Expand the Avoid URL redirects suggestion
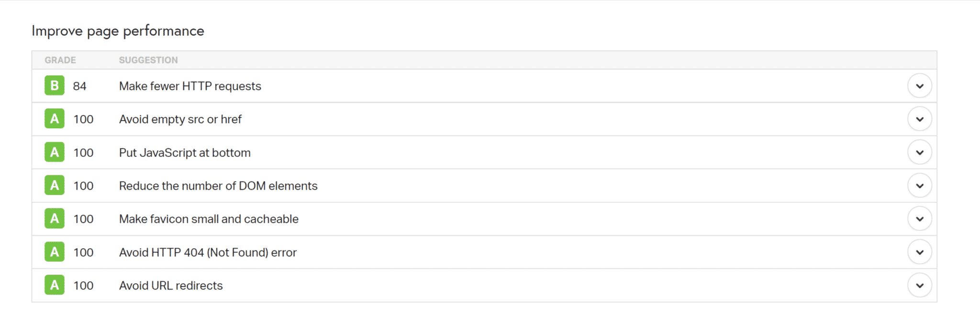980x330 pixels. coord(920,284)
